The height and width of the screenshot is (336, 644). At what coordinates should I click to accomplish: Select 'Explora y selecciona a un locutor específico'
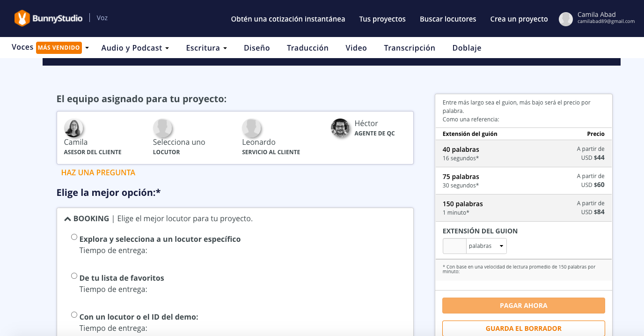74,237
